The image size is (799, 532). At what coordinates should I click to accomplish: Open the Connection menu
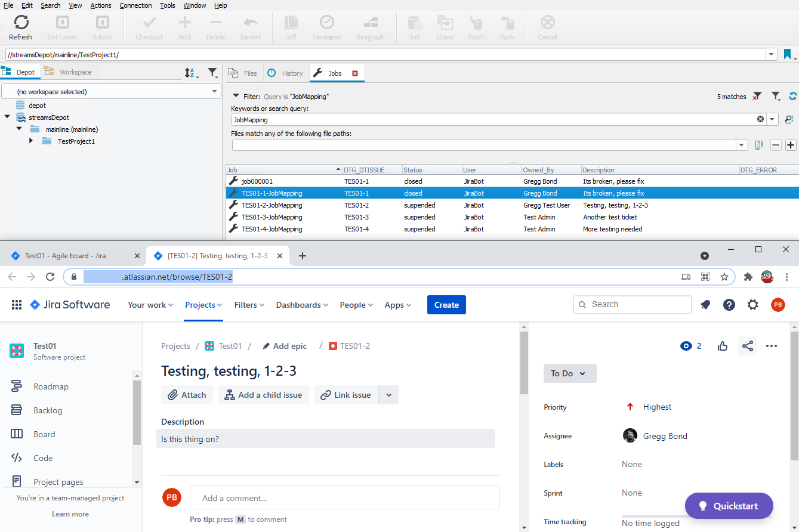point(135,5)
